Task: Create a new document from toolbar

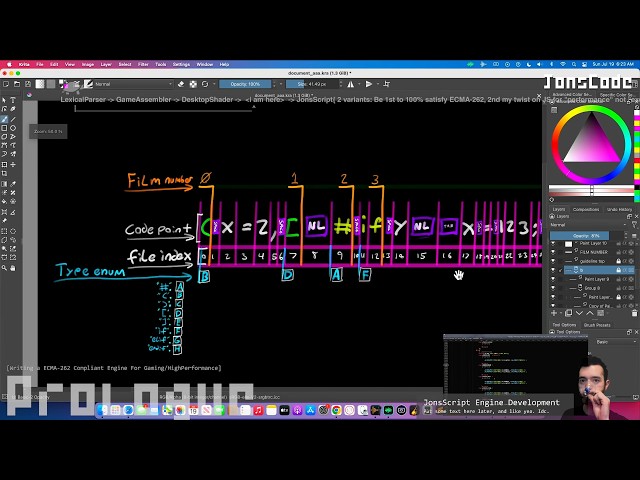Action: tap(6, 84)
